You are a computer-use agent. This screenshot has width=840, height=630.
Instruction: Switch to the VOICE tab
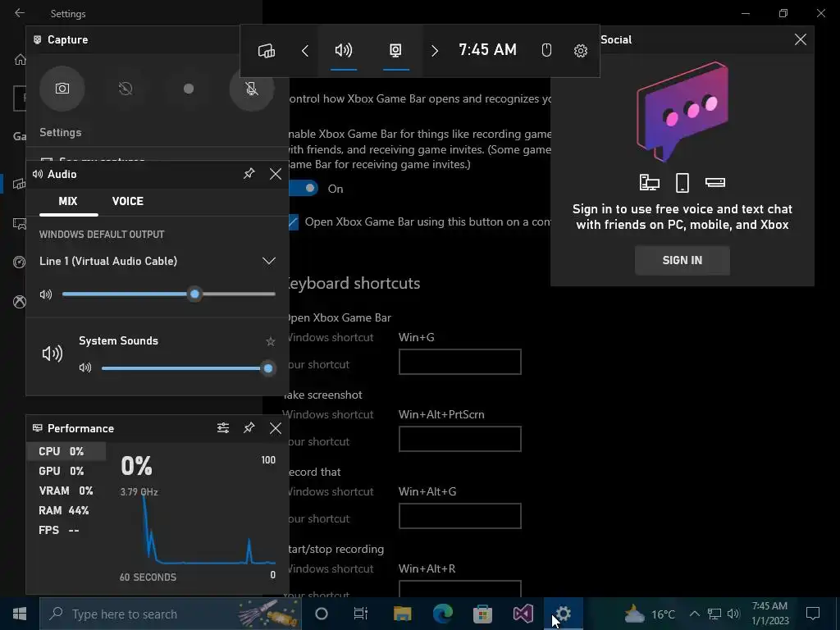[127, 202]
